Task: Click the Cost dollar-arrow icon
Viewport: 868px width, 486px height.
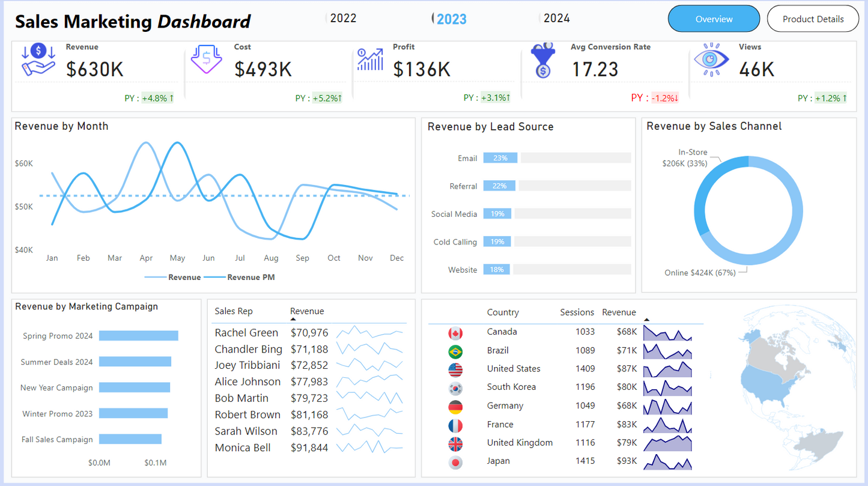Action: pos(206,59)
